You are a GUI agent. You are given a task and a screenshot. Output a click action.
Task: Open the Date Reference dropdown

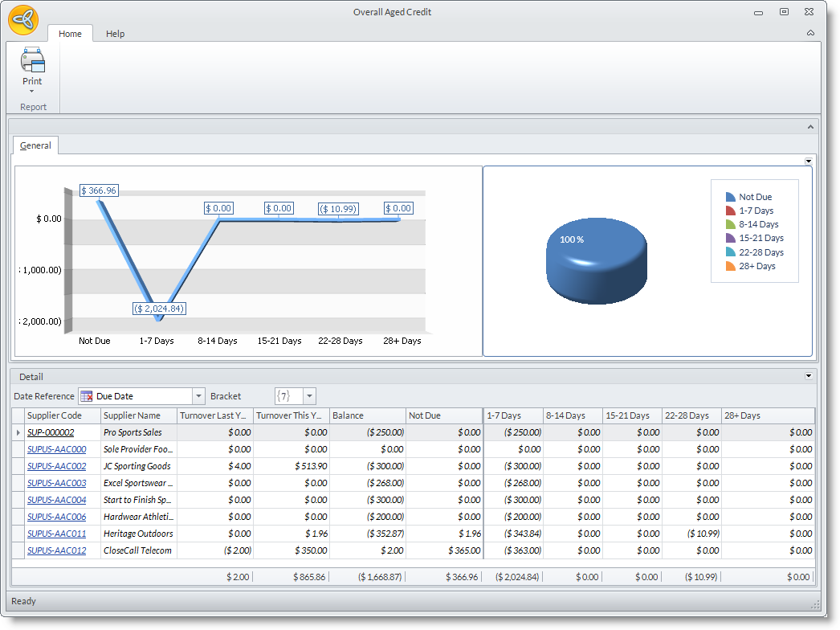click(x=198, y=396)
